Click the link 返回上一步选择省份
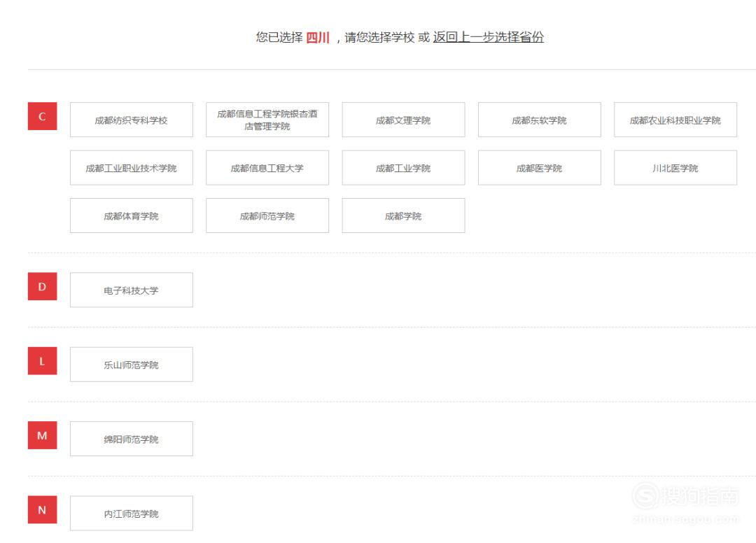 (x=488, y=37)
